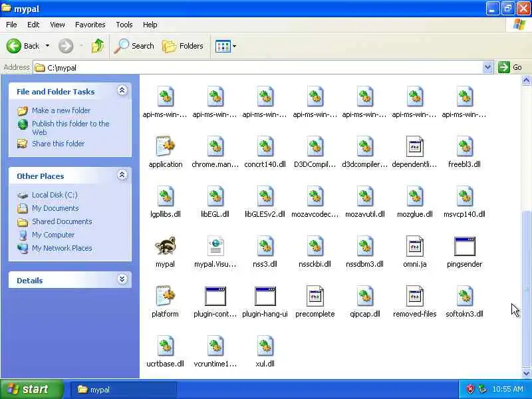Open the address bar dropdown list
The height and width of the screenshot is (399, 532).
[x=487, y=67]
